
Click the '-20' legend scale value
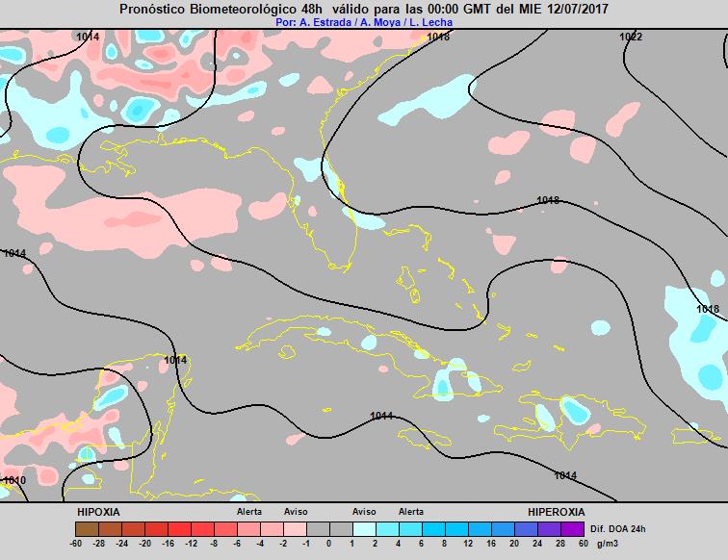(x=145, y=544)
